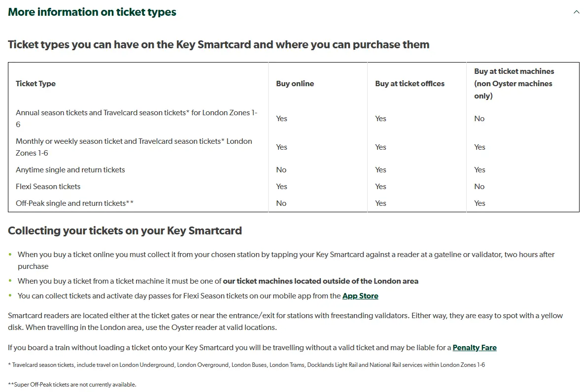The image size is (585, 392).
Task: Click bold text about machines outside London
Action: point(320,281)
